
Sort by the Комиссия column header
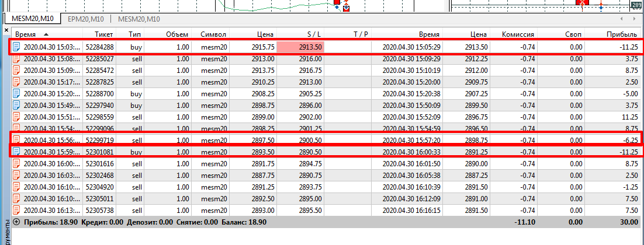(x=514, y=34)
